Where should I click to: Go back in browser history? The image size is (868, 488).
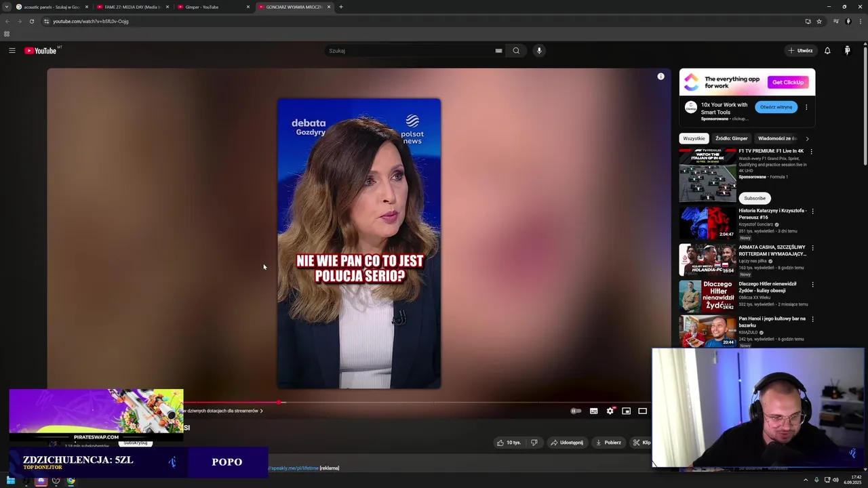tap(7, 21)
